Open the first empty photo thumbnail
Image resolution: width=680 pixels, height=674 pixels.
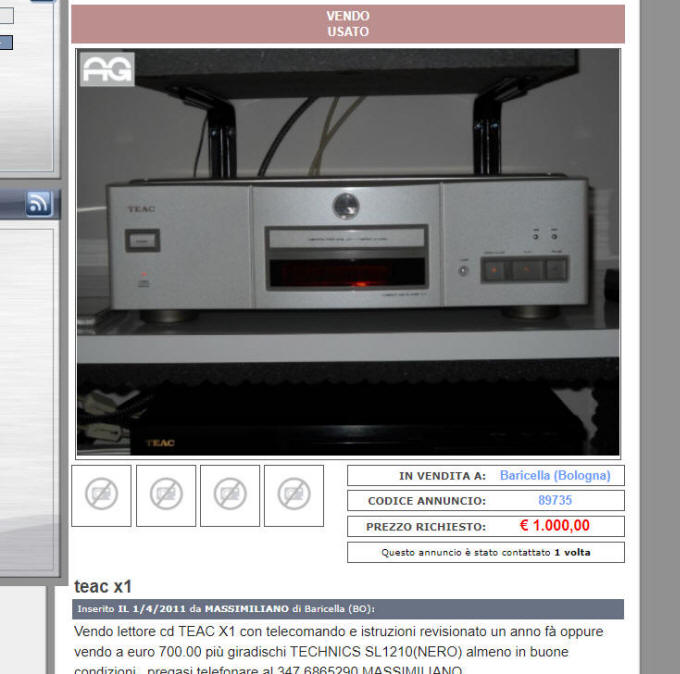click(101, 495)
